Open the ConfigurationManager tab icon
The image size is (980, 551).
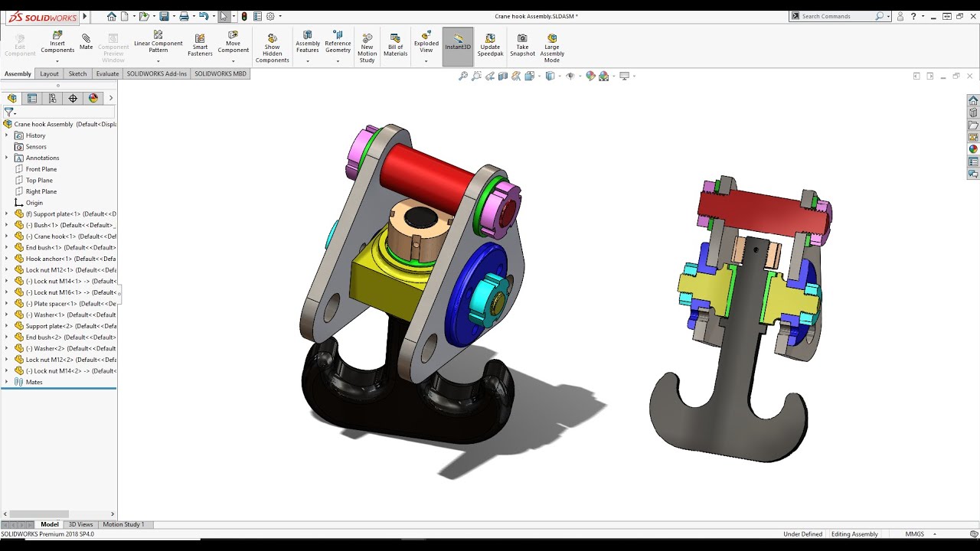[x=52, y=98]
